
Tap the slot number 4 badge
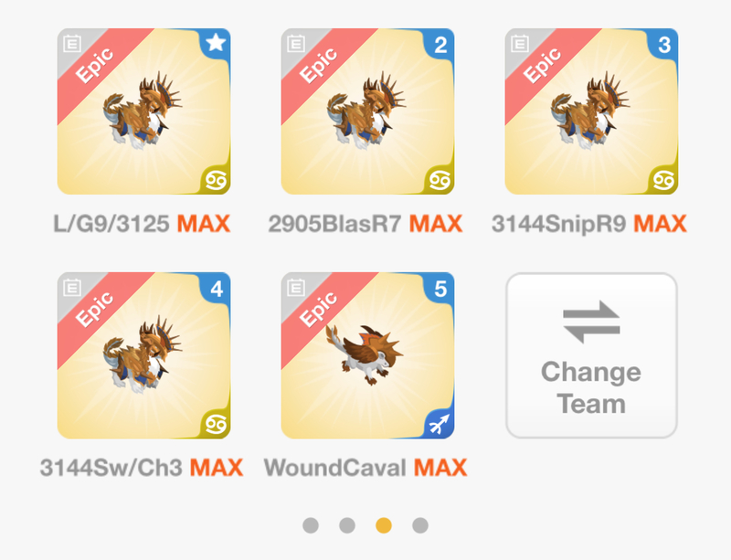(x=217, y=289)
